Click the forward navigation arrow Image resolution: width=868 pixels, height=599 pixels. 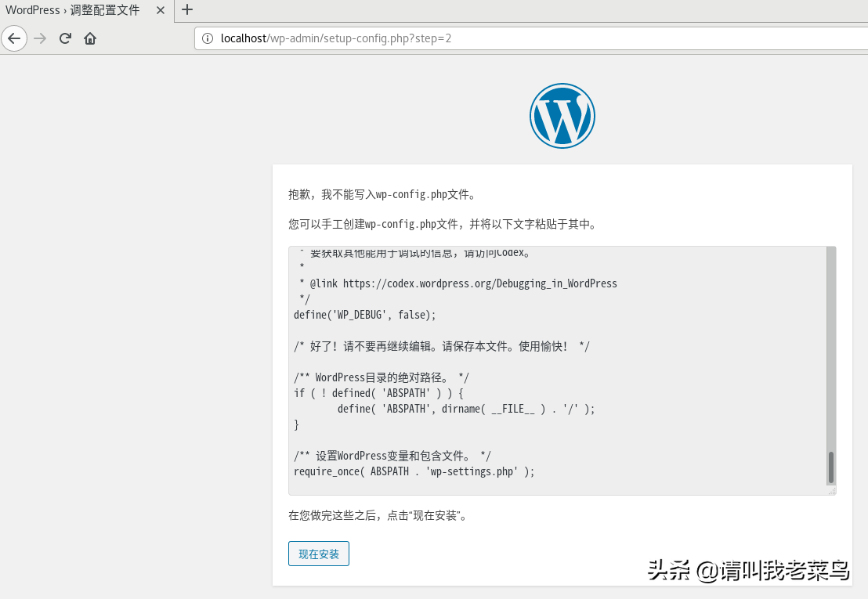(40, 38)
